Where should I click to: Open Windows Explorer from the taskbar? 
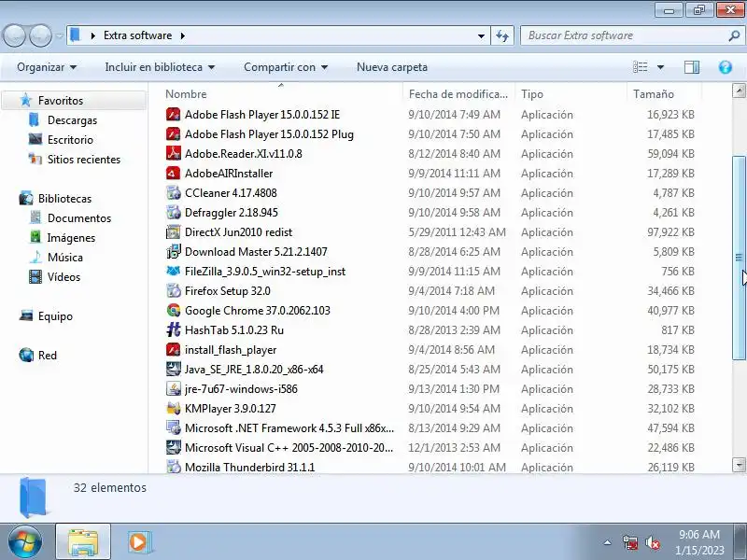pos(83,542)
